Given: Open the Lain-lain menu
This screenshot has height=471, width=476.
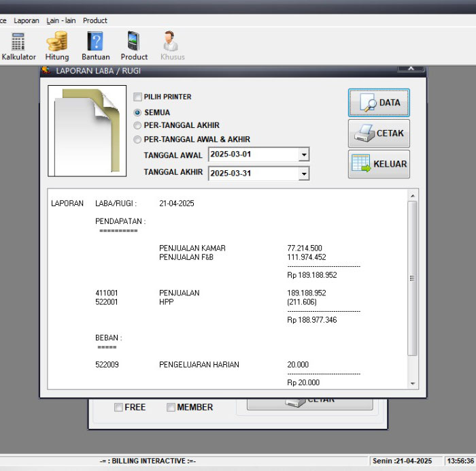Looking at the screenshot, I should 61,20.
